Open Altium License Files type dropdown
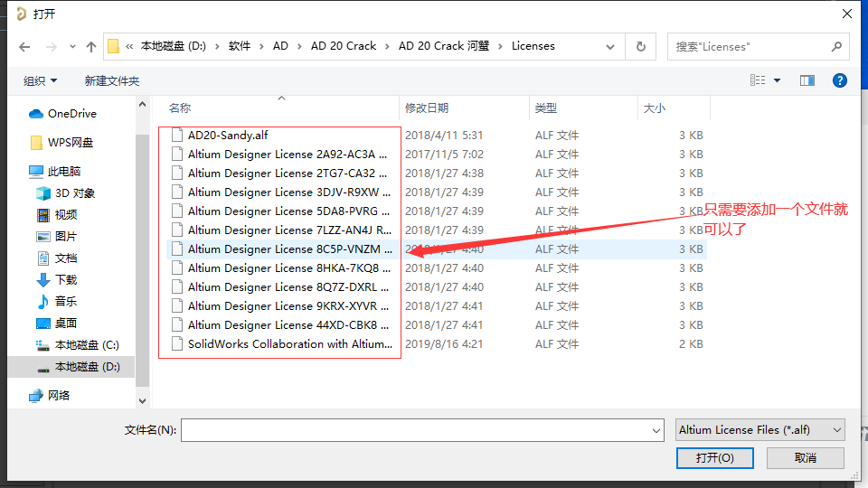 click(760, 430)
